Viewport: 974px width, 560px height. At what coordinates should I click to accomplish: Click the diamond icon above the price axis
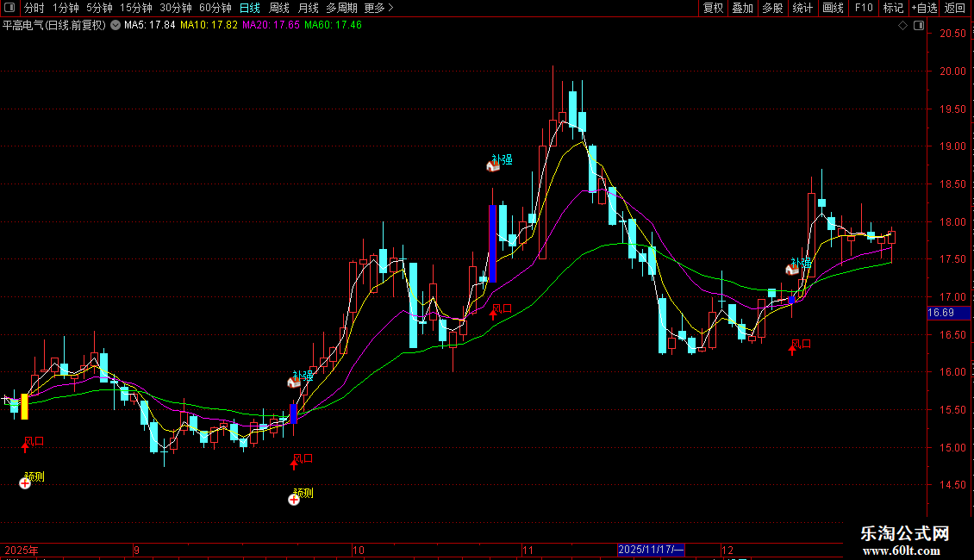coord(902,26)
